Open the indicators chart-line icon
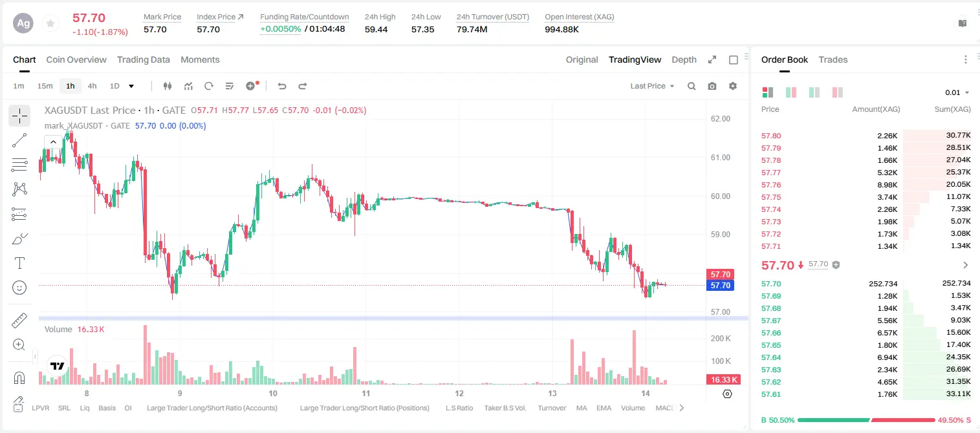The image size is (980, 433). (x=188, y=86)
